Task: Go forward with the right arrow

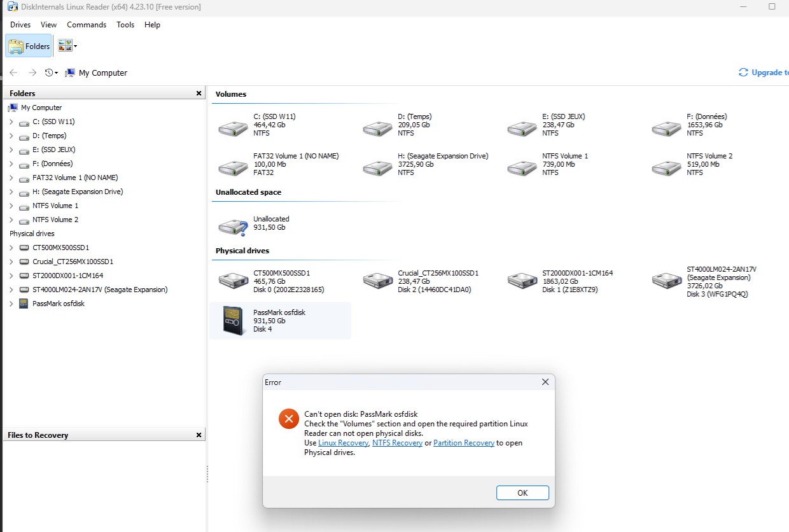Action: pos(32,73)
